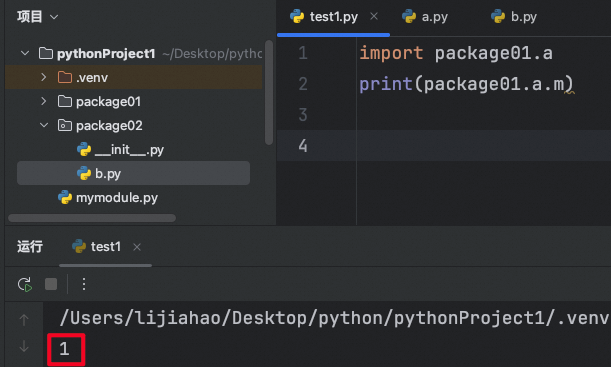The height and width of the screenshot is (367, 611).
Task: Click the Python icon on test1 run tab
Action: click(x=79, y=247)
